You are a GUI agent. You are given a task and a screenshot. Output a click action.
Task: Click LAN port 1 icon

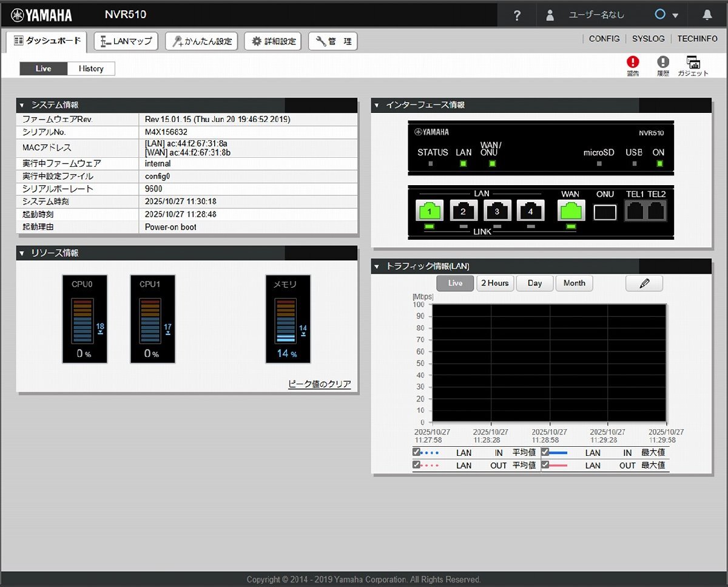pyautogui.click(x=430, y=211)
